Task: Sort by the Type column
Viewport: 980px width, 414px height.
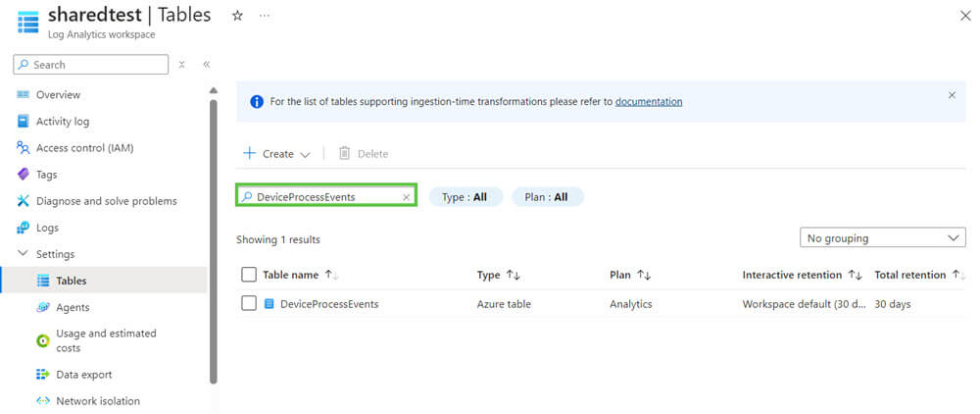Action: (x=499, y=275)
